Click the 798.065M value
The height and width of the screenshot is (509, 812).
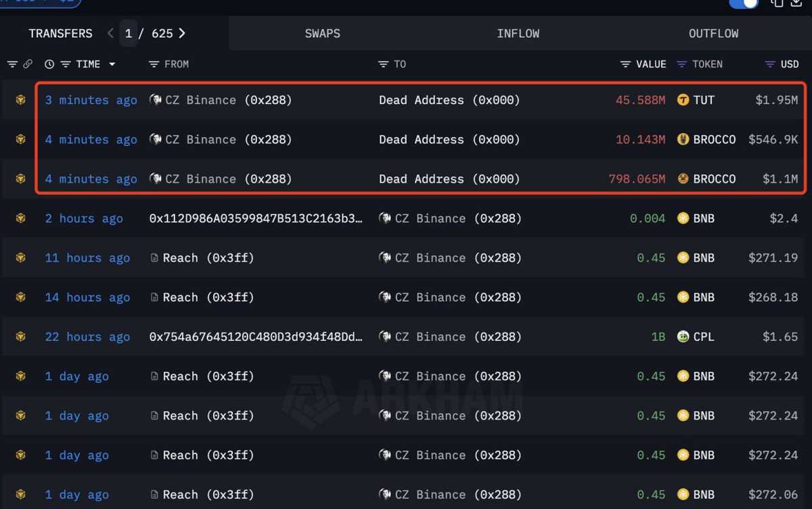pyautogui.click(x=637, y=179)
